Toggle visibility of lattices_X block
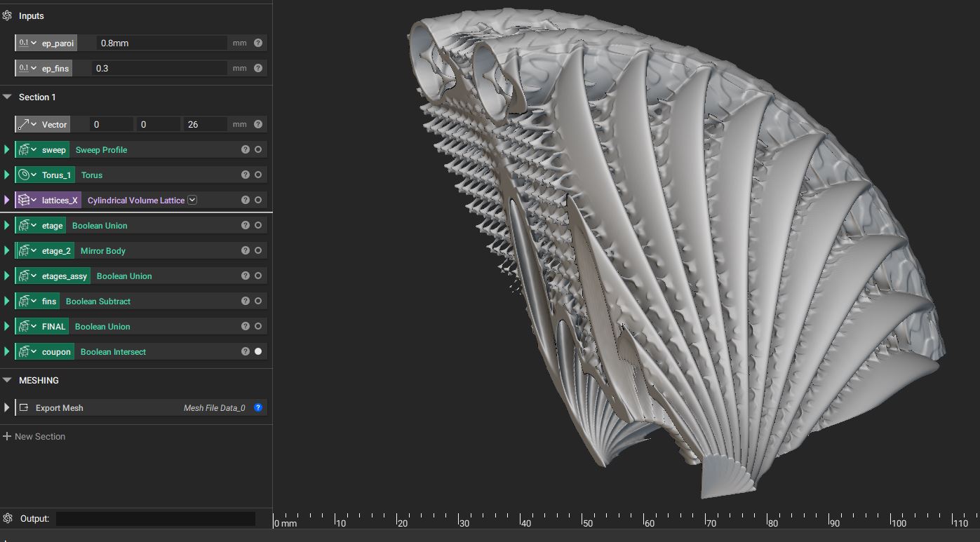This screenshot has height=542, width=980. coord(258,200)
